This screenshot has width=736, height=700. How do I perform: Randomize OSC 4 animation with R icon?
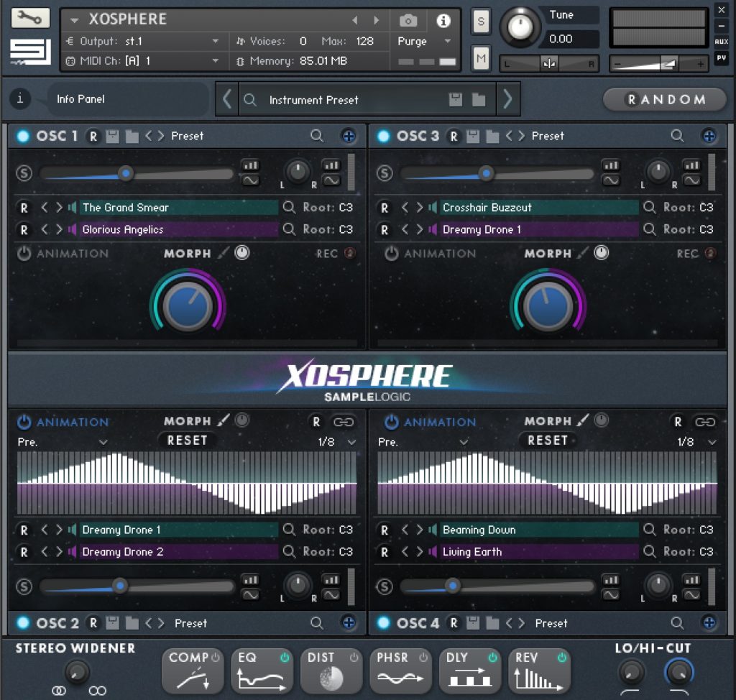click(x=678, y=422)
